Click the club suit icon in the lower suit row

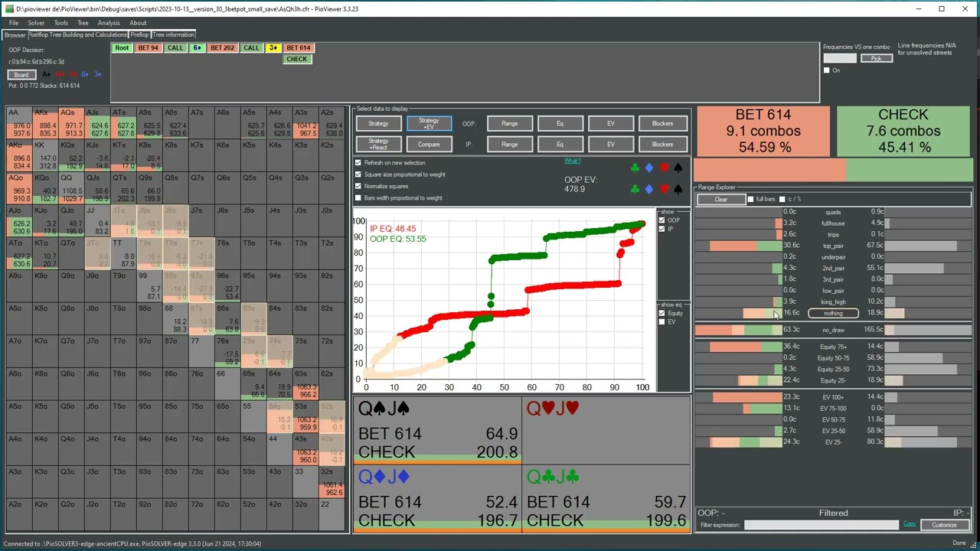[635, 189]
